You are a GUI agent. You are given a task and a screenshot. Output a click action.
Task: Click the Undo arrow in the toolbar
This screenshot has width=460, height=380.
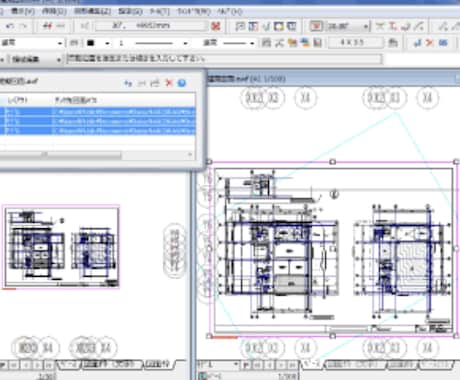point(10,26)
